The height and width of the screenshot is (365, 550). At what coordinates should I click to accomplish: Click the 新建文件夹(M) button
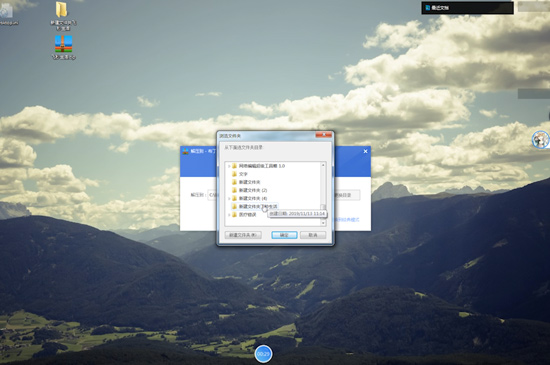pyautogui.click(x=243, y=235)
